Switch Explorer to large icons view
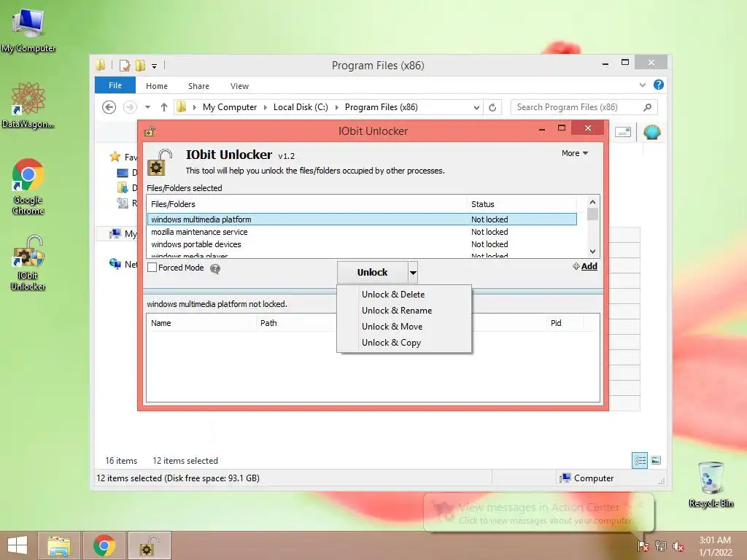The height and width of the screenshot is (560, 747). [x=656, y=460]
